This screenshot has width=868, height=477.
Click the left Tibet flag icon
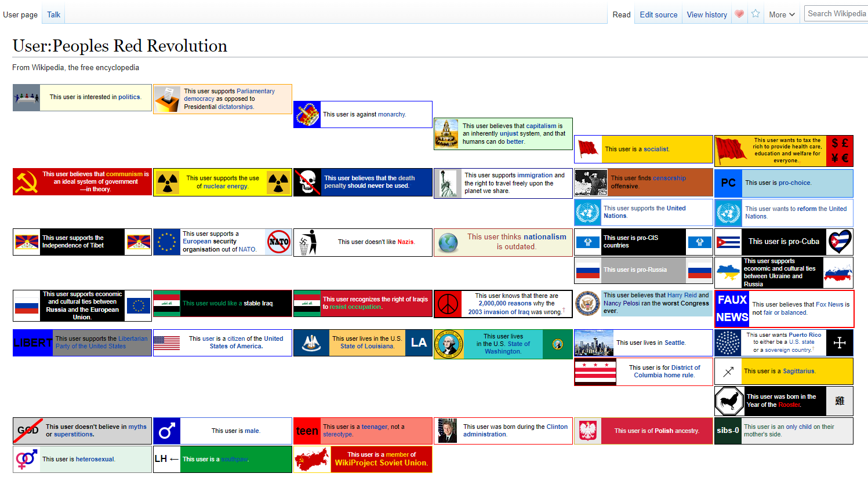[27, 242]
